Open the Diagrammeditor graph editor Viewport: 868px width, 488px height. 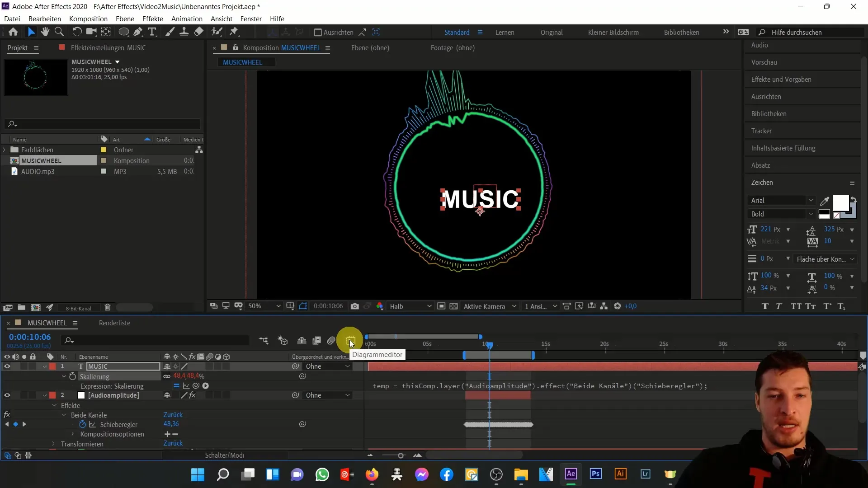pos(351,341)
